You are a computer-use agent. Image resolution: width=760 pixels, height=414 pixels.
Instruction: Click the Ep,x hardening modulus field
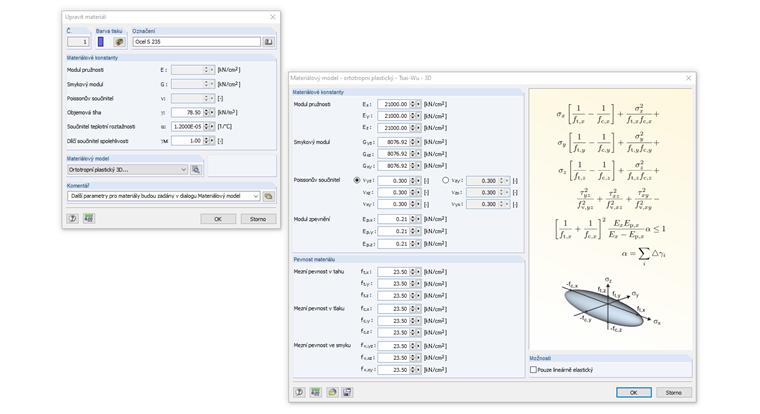coord(394,219)
